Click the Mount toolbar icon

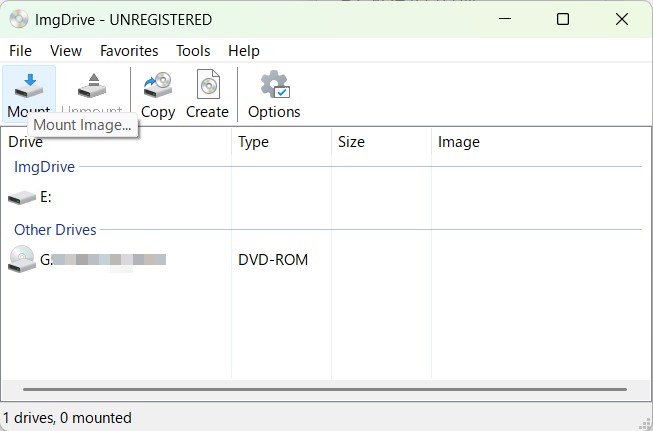[29, 86]
